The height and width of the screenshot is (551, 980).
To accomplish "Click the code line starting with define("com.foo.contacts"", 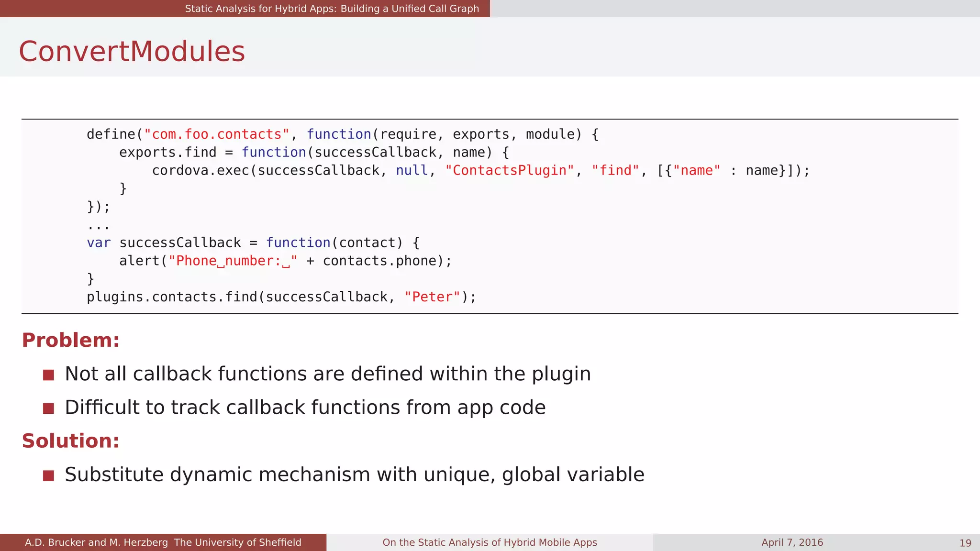I will tap(343, 134).
